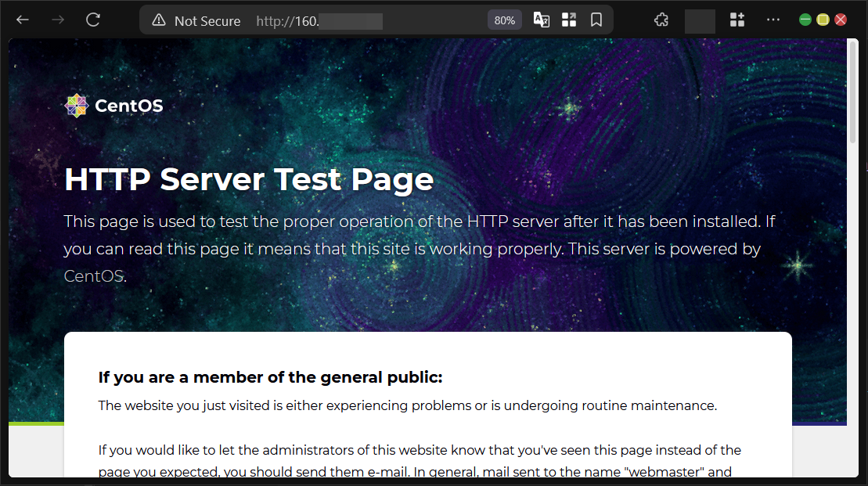Click the 80% zoom level badge
868x486 pixels.
click(504, 20)
